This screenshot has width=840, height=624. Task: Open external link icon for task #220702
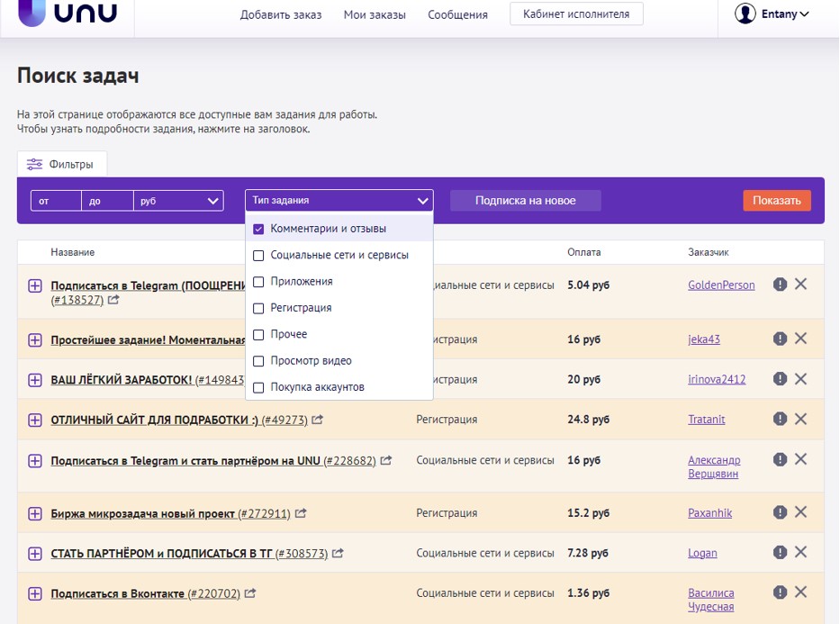(250, 592)
